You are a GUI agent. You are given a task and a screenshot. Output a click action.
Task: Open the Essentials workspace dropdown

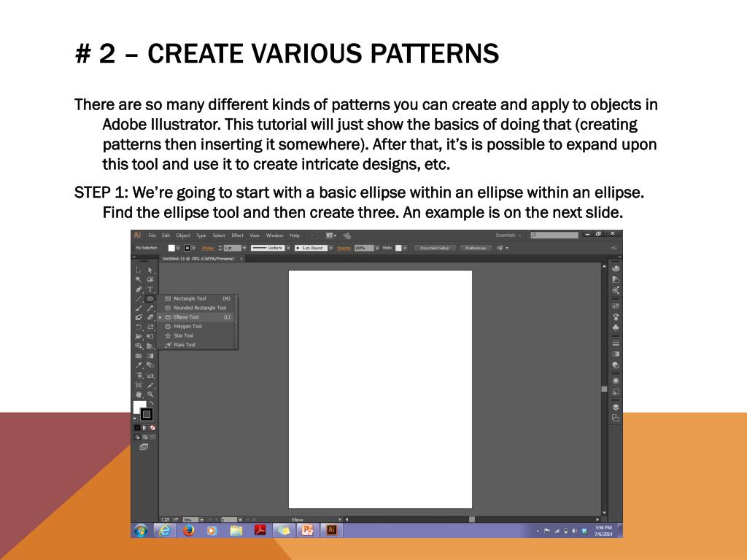coord(508,236)
